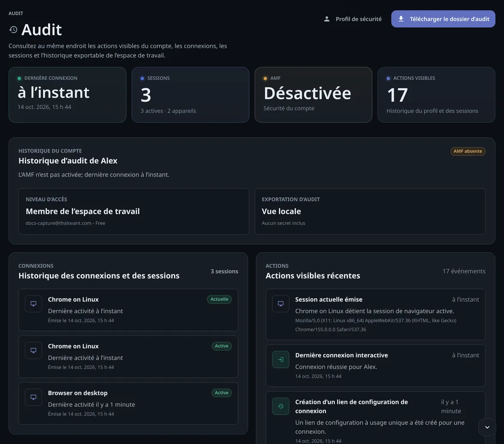Image resolution: width=504 pixels, height=444 pixels.
Task: Click blue dot of Sessions card
Action: pos(142,78)
